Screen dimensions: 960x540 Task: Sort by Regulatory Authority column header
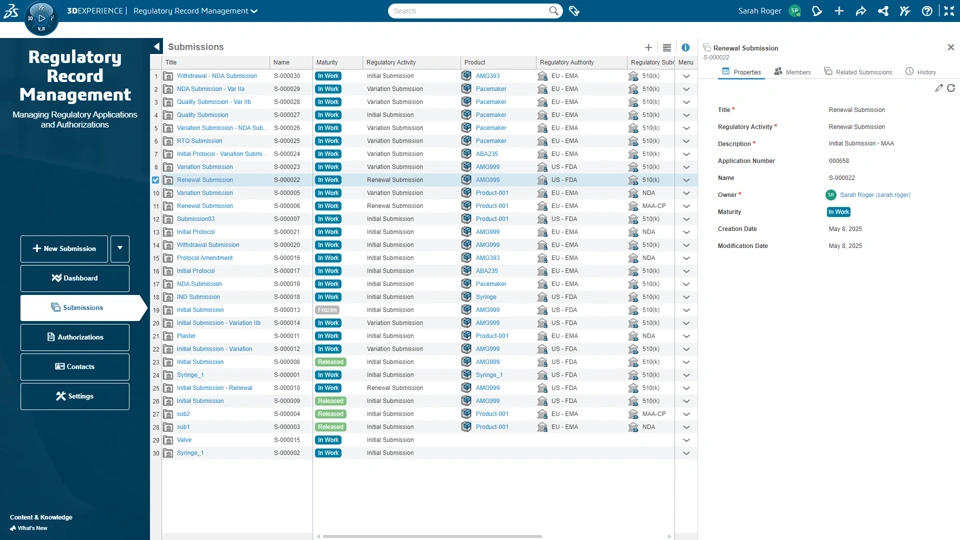click(581, 62)
